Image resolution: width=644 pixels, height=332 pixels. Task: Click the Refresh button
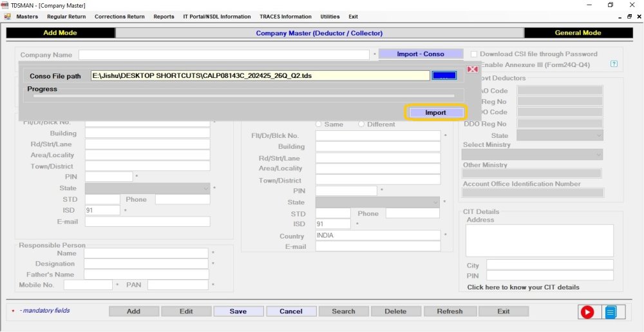click(x=450, y=311)
